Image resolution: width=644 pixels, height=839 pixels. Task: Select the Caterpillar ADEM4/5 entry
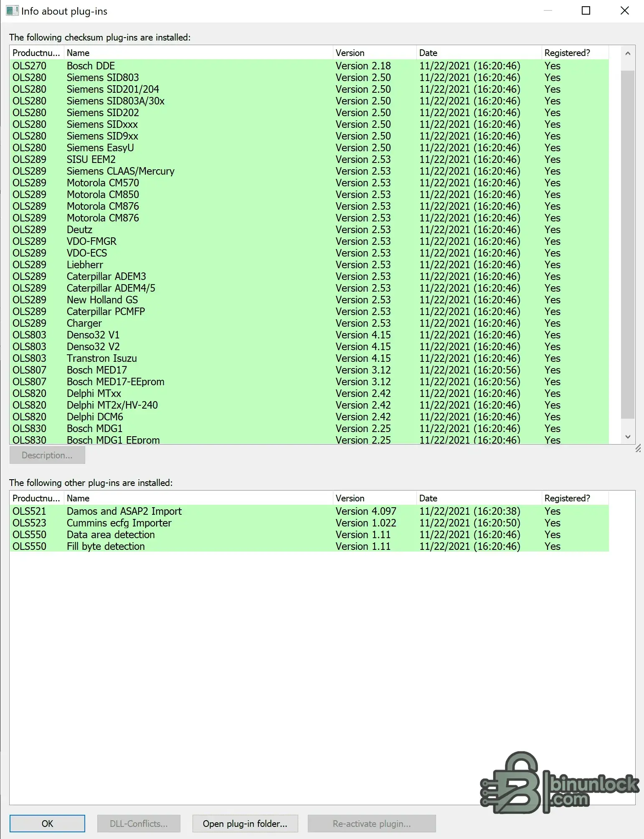(x=309, y=288)
